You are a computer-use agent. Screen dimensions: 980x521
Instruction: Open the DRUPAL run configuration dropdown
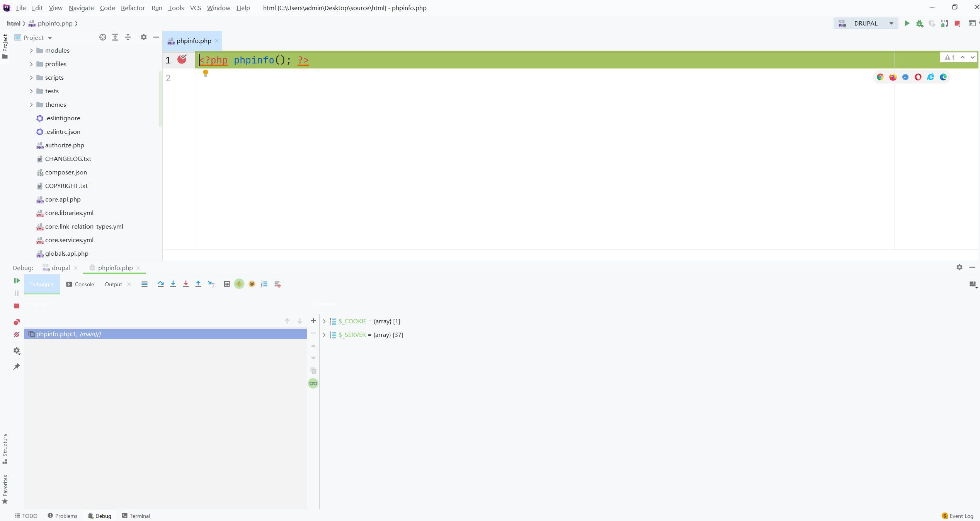891,24
